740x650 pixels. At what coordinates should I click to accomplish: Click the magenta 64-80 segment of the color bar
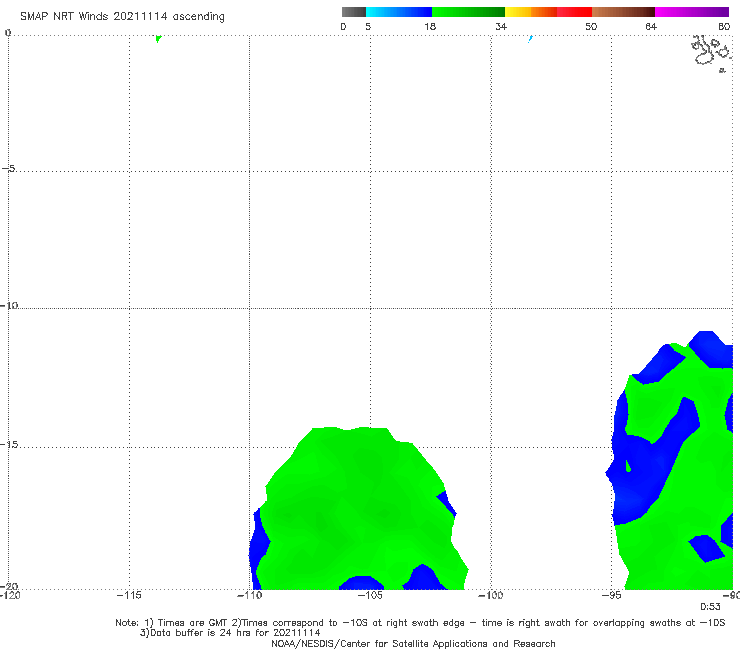coord(692,12)
